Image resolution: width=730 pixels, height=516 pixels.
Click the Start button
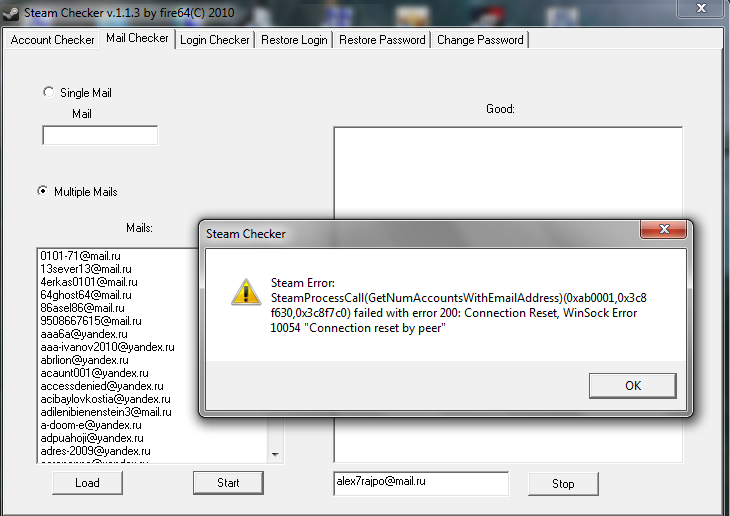point(228,483)
